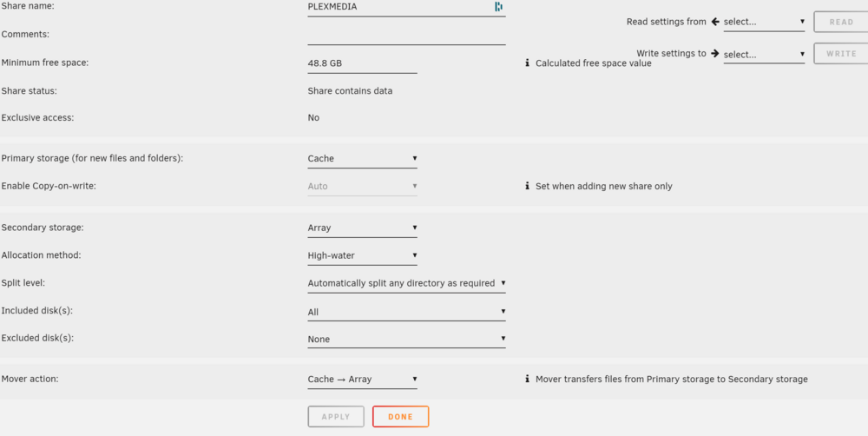Click the empty Comments input field
Viewport: 868px width, 436px height.
(x=406, y=35)
